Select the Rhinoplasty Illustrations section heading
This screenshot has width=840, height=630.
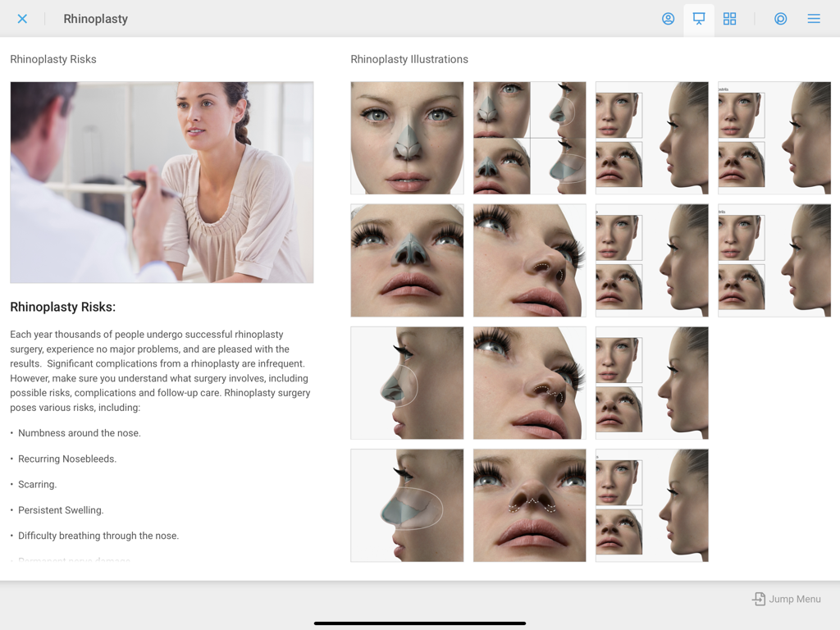tap(409, 59)
